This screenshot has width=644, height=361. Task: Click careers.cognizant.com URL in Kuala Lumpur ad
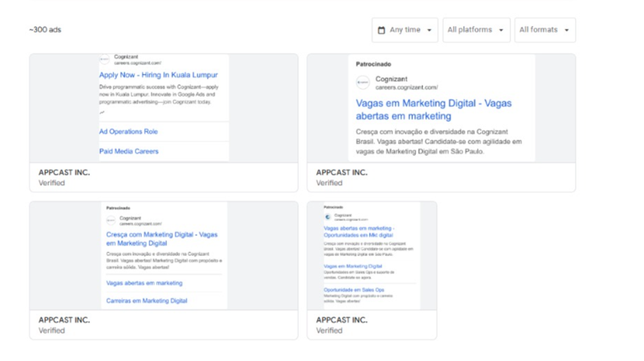138,64
